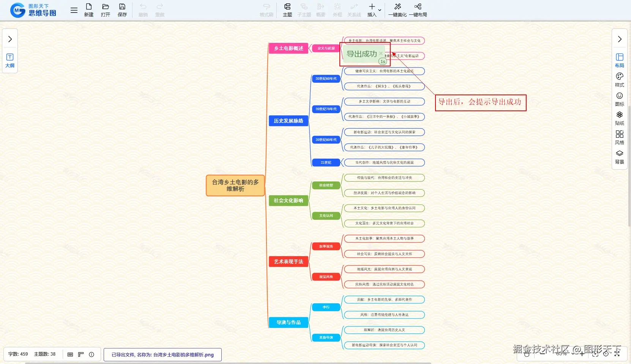Viewport: 631px width, 364px height.
Task: Create a new mind map with 新建
Action: pos(89,10)
